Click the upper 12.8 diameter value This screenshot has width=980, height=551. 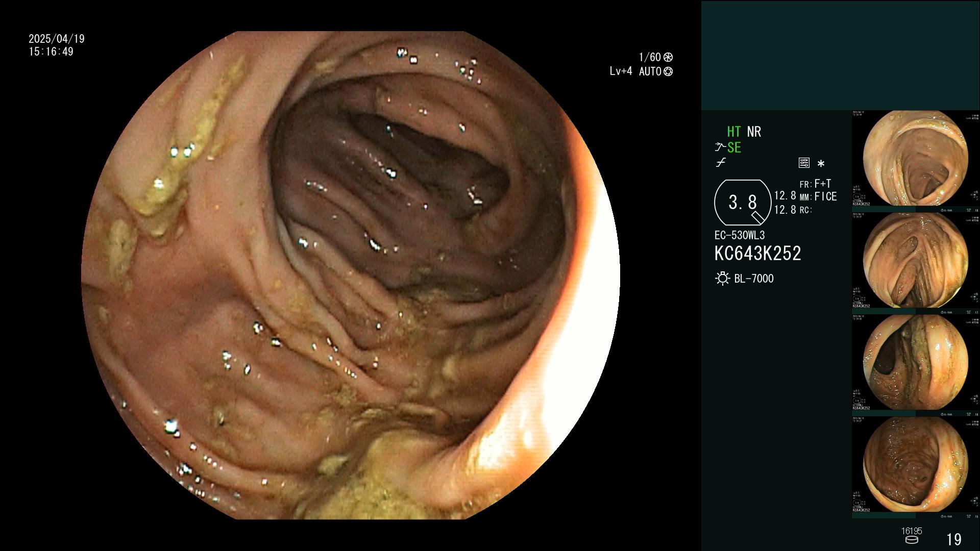[x=785, y=195]
